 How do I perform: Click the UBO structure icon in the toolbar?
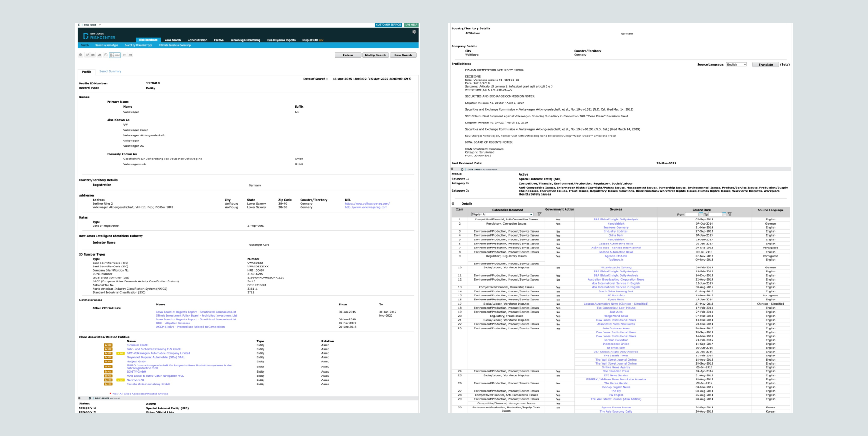pos(115,55)
